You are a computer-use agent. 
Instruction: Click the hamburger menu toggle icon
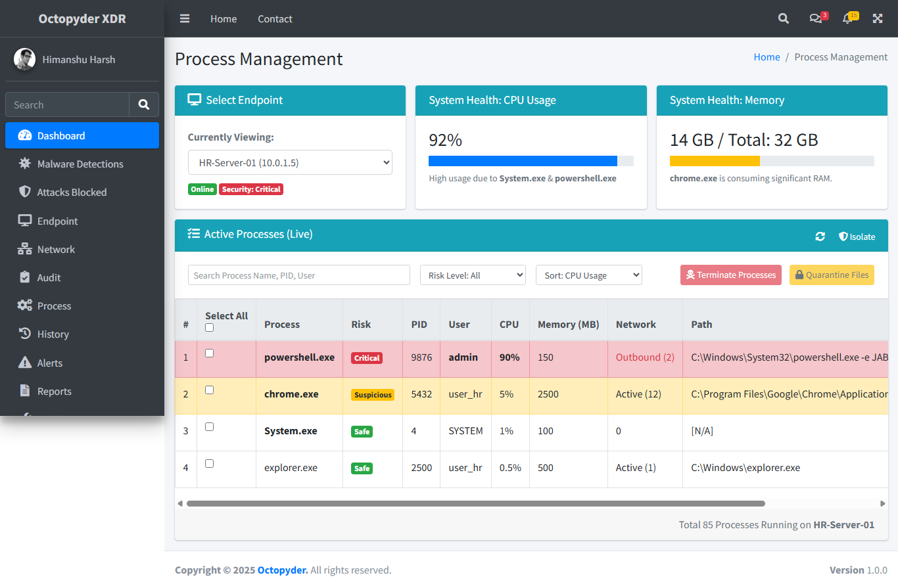click(x=185, y=18)
